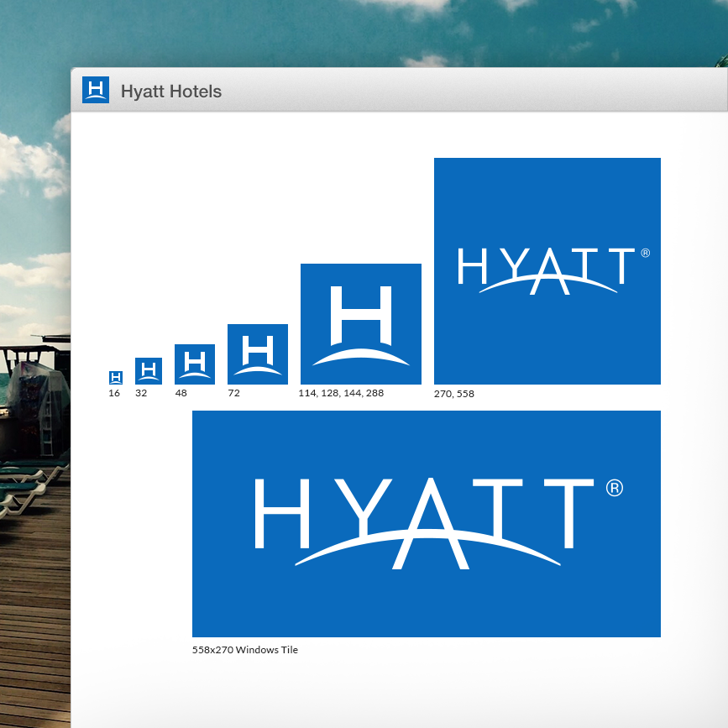Select the 558x270 Windows Tile preview

click(x=427, y=522)
